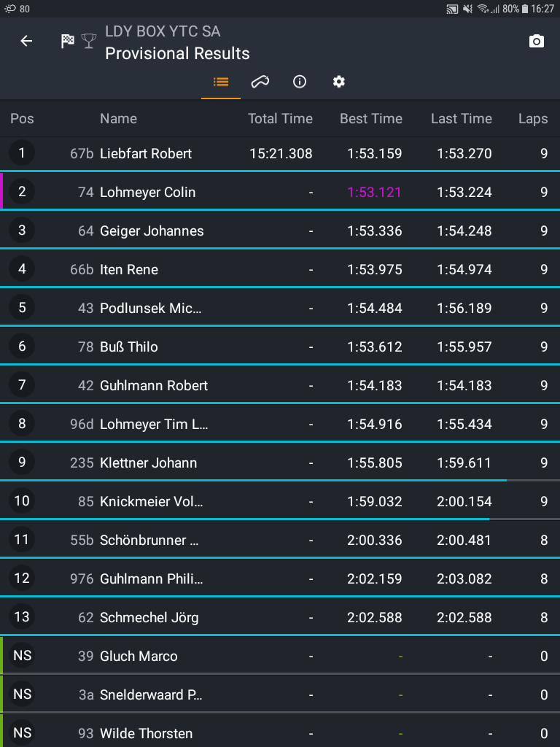Tap the Wi-Fi status bar icon
Screen dimensions: 560x747
click(483, 9)
